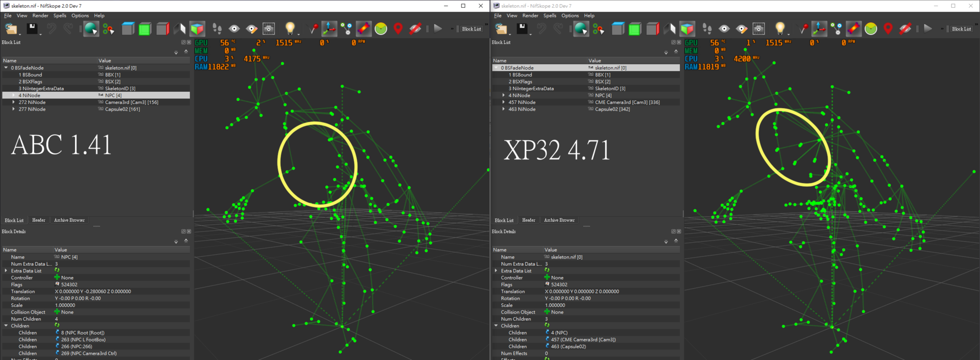980x360 pixels.
Task: Collapse 0 BSFadeNode in left window tree
Action: (6, 68)
